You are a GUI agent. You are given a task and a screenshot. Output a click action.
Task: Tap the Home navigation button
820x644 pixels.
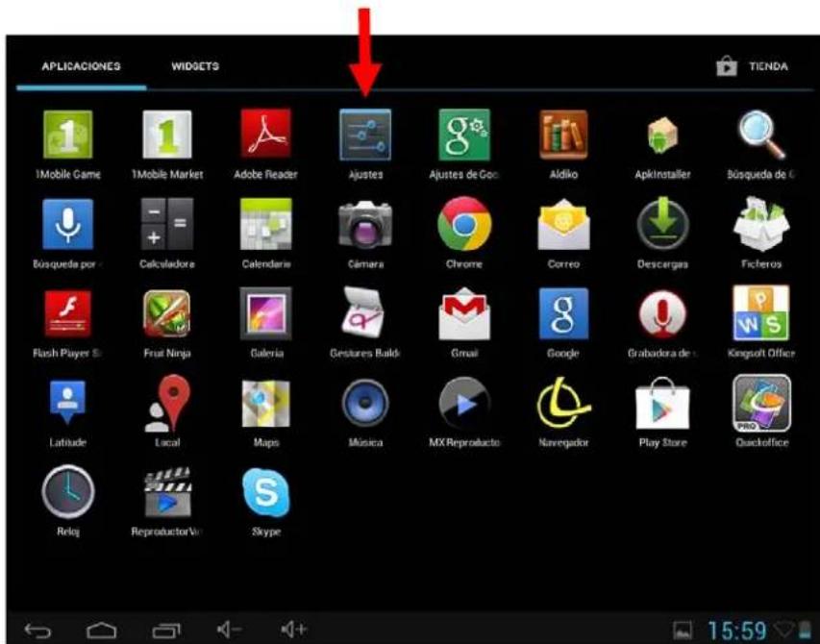coord(101,631)
